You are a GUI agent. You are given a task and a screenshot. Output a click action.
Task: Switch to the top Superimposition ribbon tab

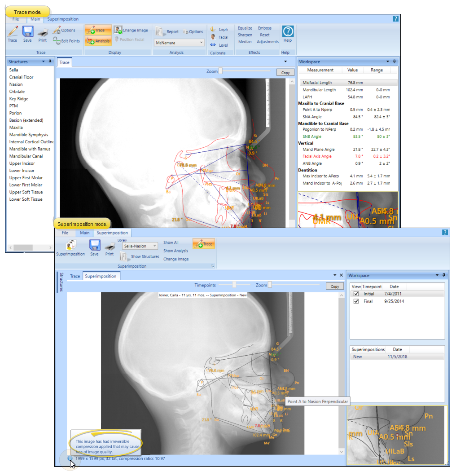[63, 19]
